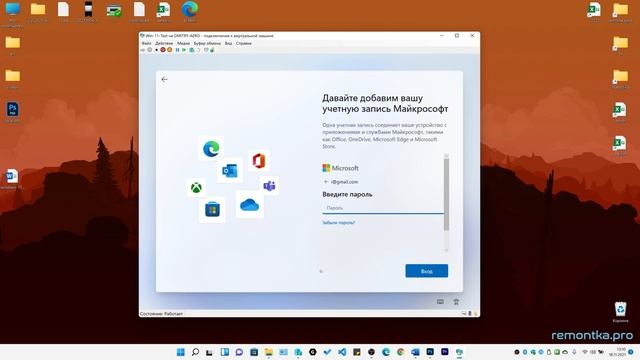Open taskbar Search
This screenshot has height=360, width=640.
click(195, 352)
